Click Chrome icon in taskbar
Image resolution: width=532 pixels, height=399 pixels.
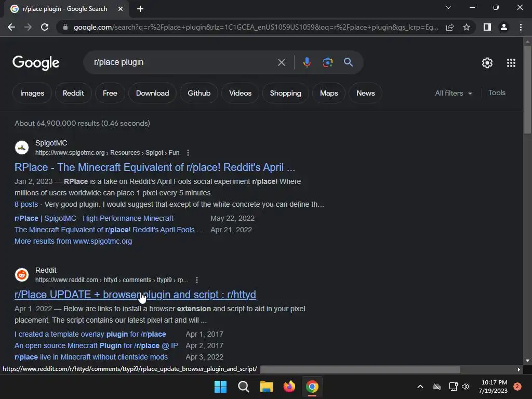click(x=312, y=387)
